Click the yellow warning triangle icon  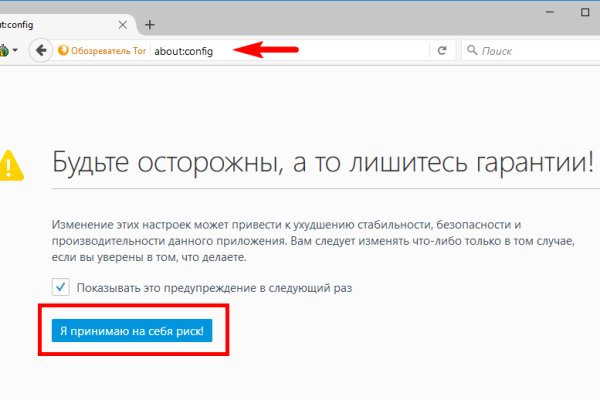point(11,162)
